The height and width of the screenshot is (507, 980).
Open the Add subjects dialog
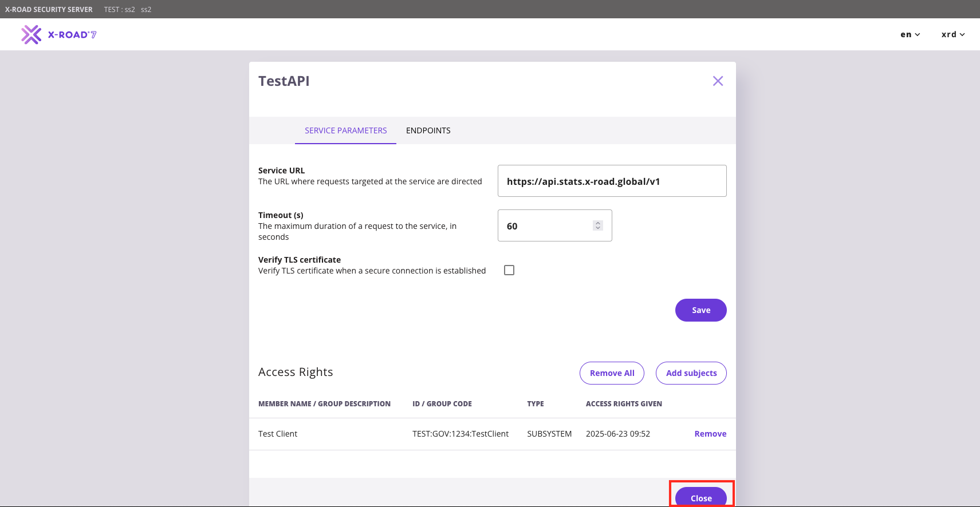click(691, 373)
